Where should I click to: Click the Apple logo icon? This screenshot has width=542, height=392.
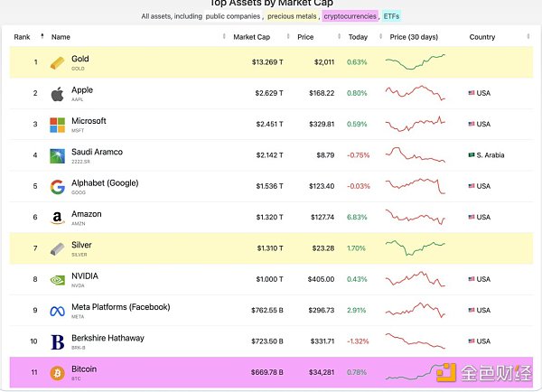(x=57, y=93)
